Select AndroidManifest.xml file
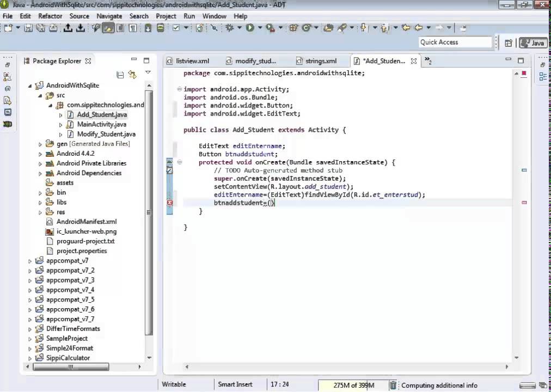This screenshot has height=392, width=551. [x=87, y=222]
